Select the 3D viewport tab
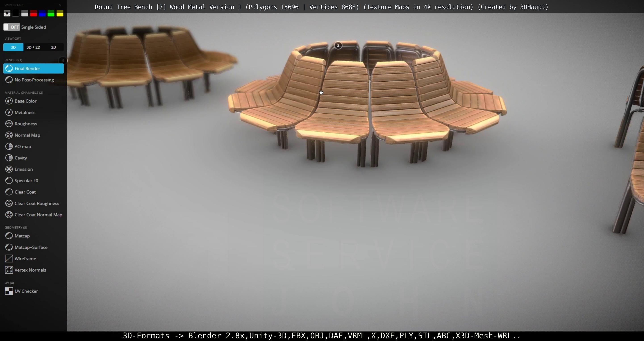Image resolution: width=644 pixels, height=341 pixels. click(13, 47)
